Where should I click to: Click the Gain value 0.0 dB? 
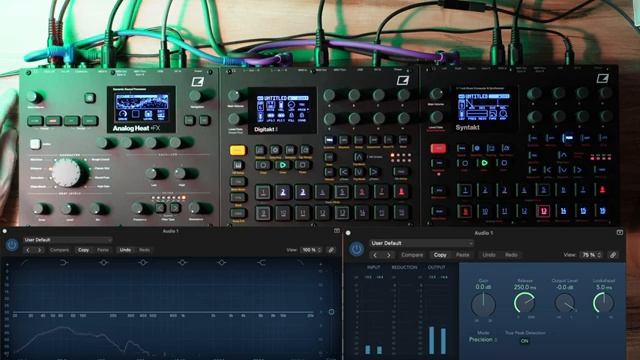coord(483,287)
